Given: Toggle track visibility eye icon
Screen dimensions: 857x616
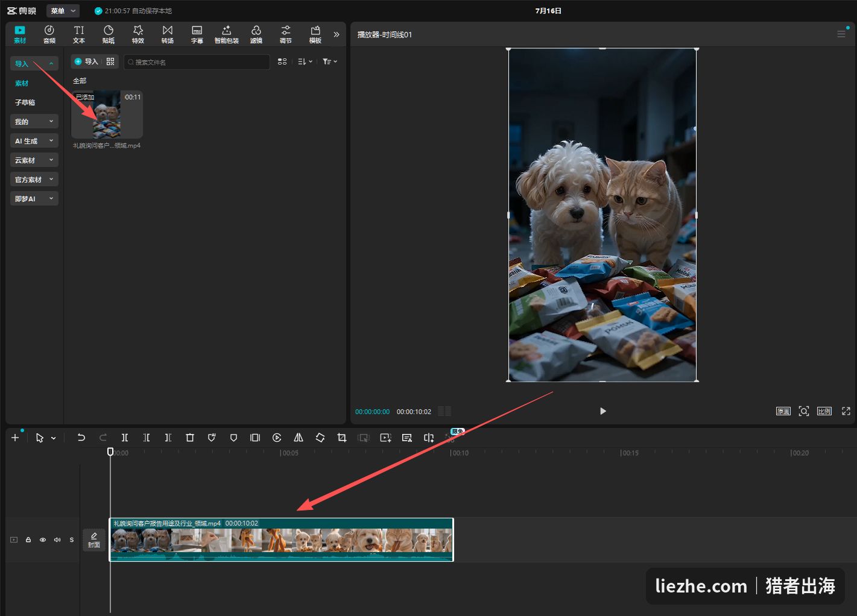Looking at the screenshot, I should point(43,540).
